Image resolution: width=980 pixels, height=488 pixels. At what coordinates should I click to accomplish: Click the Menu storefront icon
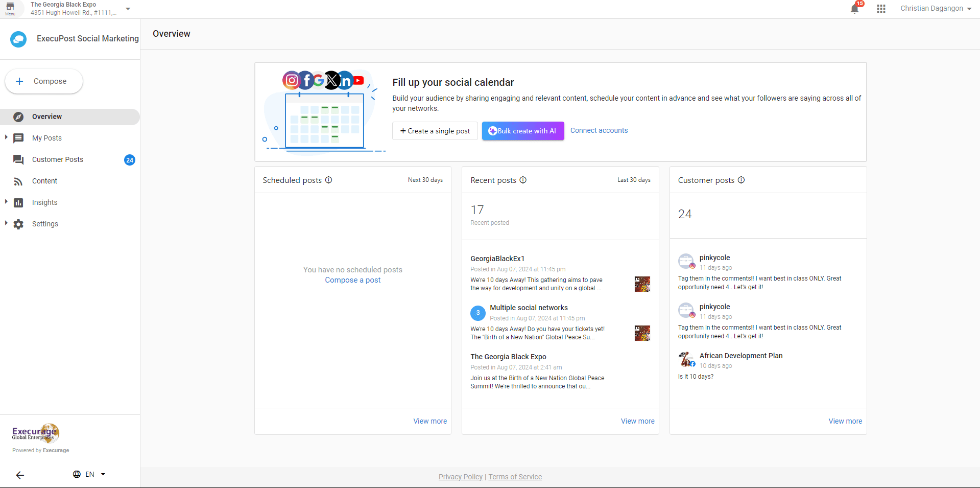tap(10, 8)
